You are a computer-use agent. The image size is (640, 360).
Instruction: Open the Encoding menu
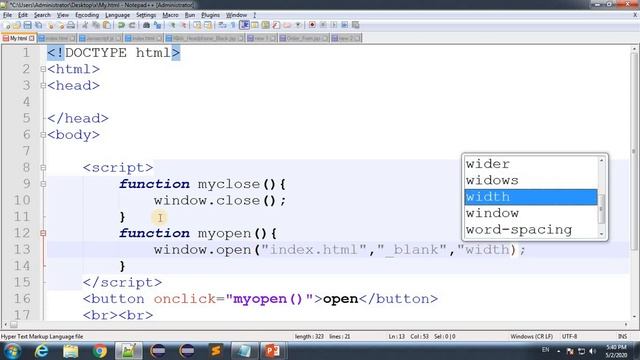[x=87, y=15]
